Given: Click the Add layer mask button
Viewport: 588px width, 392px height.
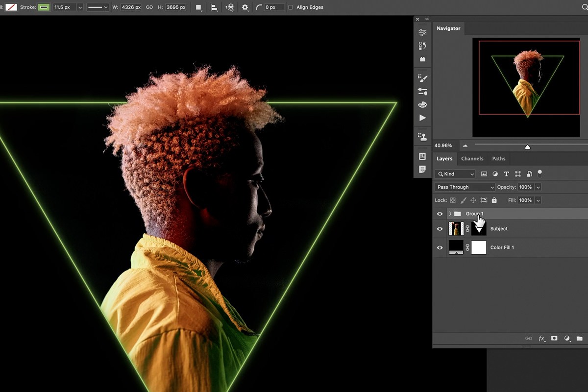Looking at the screenshot, I should 554,338.
